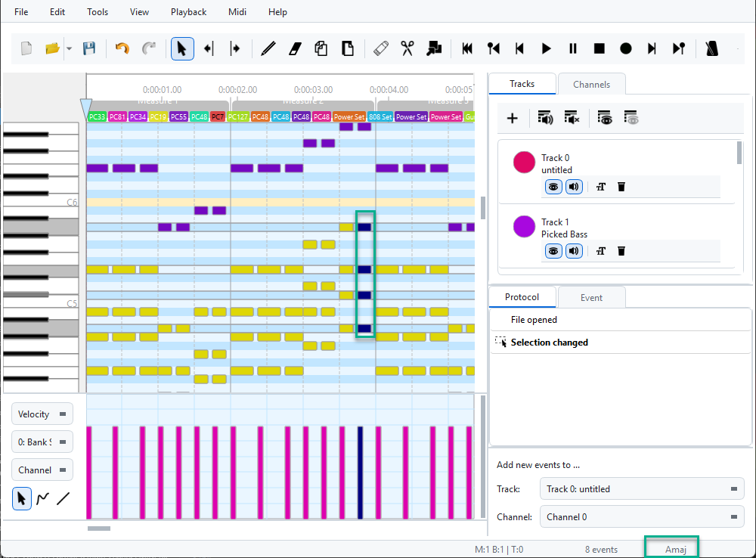Select the eraser tool
756x558 pixels.
point(295,48)
